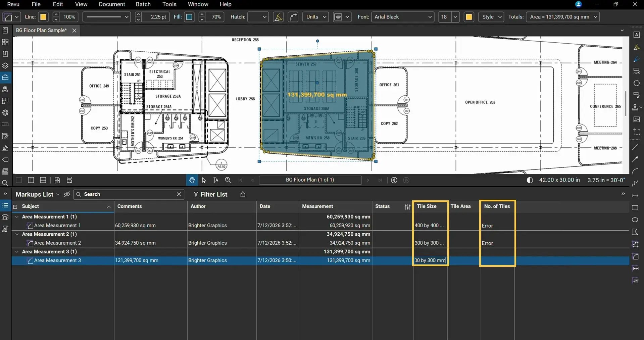Screen dimensions: 644x340
Task: Open the Thumbnails panel icon
Action: (x=5, y=42)
